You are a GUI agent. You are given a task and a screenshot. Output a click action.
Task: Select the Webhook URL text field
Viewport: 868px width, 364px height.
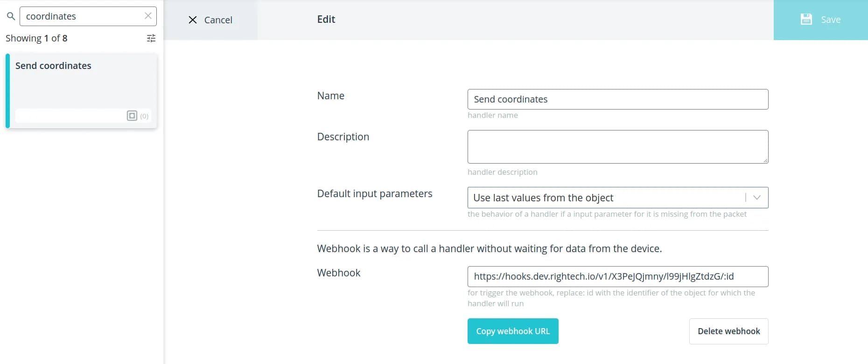click(617, 276)
